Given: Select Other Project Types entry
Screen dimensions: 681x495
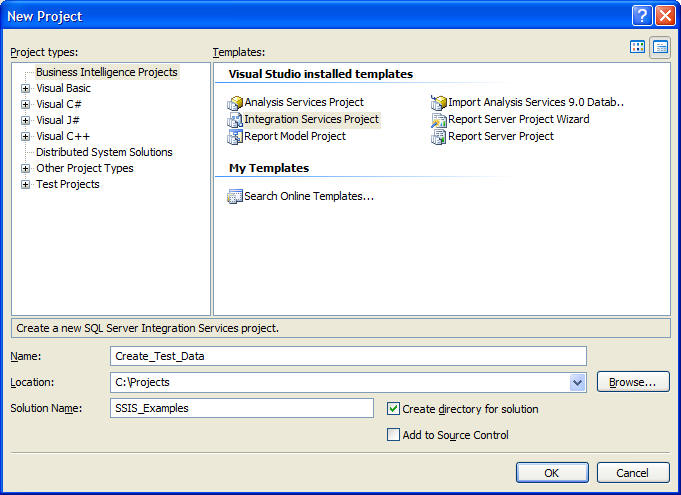Looking at the screenshot, I should click(x=85, y=168).
